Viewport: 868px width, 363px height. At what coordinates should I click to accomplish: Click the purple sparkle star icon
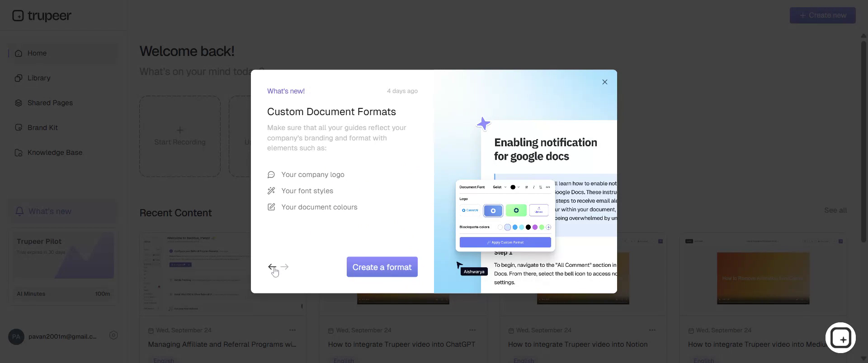483,124
